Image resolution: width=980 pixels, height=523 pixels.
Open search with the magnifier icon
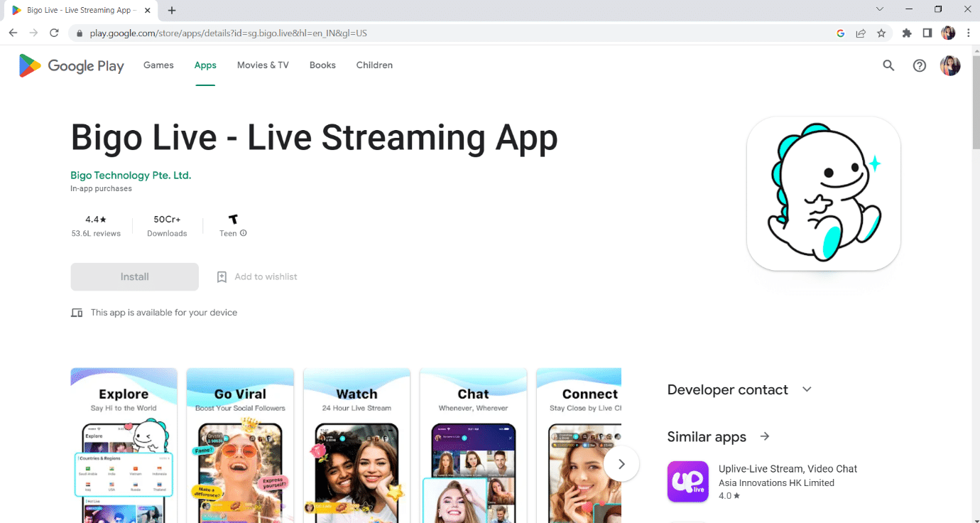click(888, 65)
